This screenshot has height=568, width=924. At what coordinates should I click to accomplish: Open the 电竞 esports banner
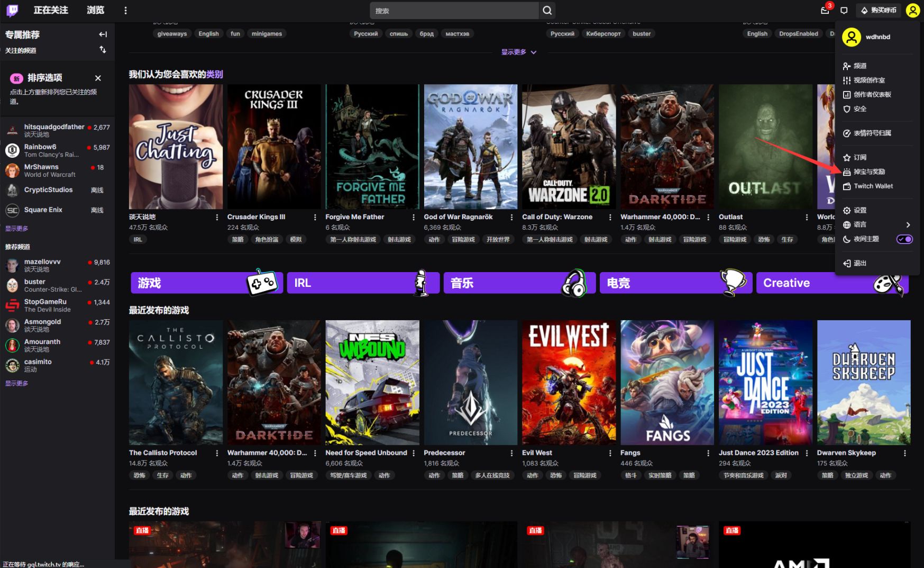click(675, 283)
